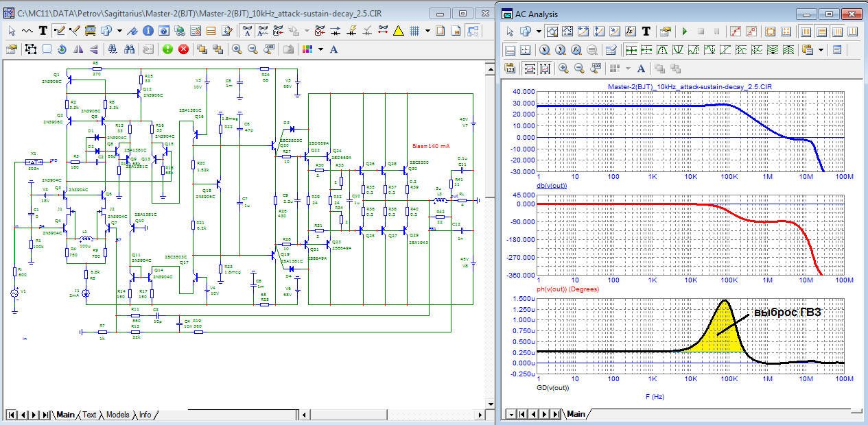868x425 pixels.
Task: Toggle the grid display in schematic toolbar
Action: (x=414, y=31)
